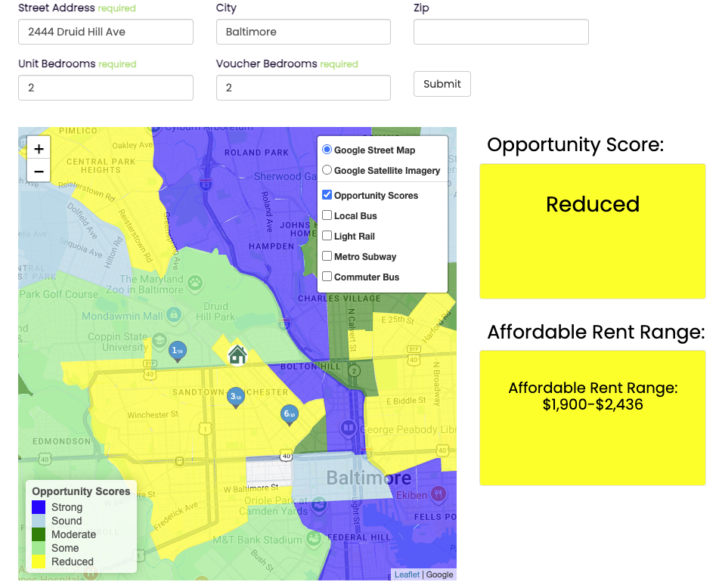This screenshot has width=719, height=588.
Task: Show the Metro Subway layer
Action: coord(327,256)
